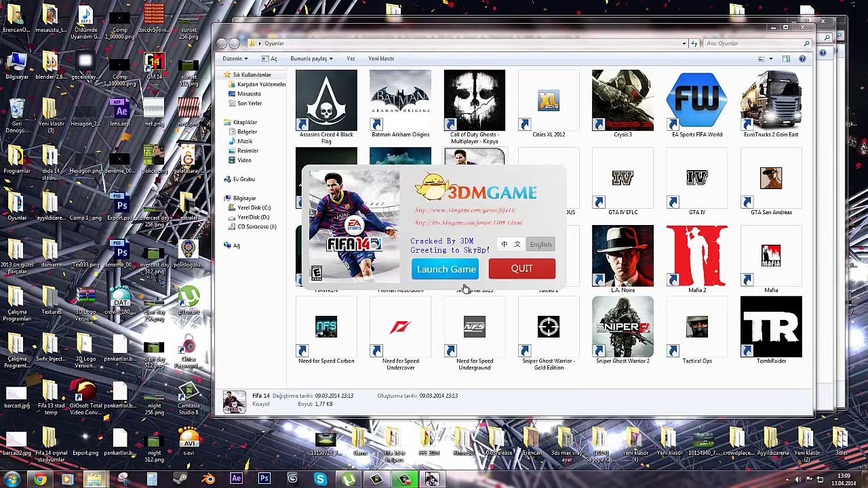Select the Cities XL 2012 shortcut
This screenshot has height=488, width=868.
[549, 104]
